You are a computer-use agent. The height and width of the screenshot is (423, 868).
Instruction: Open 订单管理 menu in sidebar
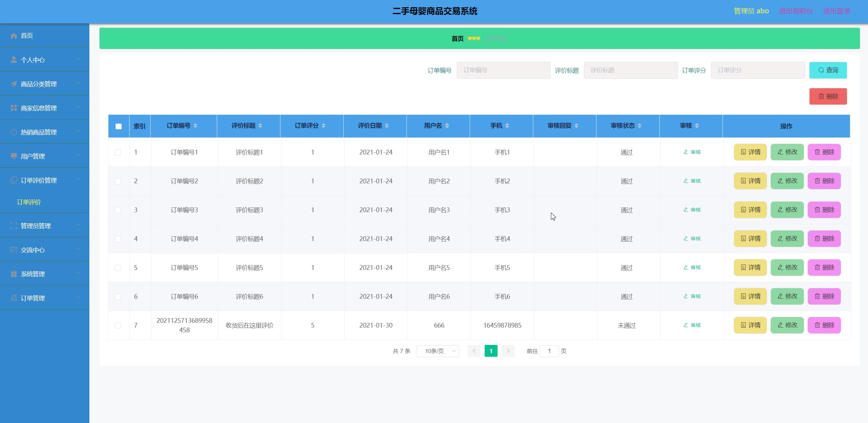pyautogui.click(x=45, y=298)
